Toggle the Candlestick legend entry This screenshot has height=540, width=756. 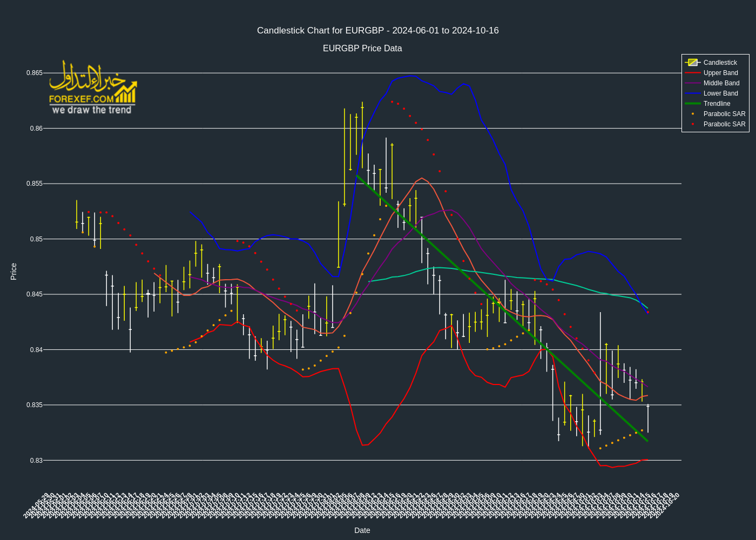(x=715, y=63)
